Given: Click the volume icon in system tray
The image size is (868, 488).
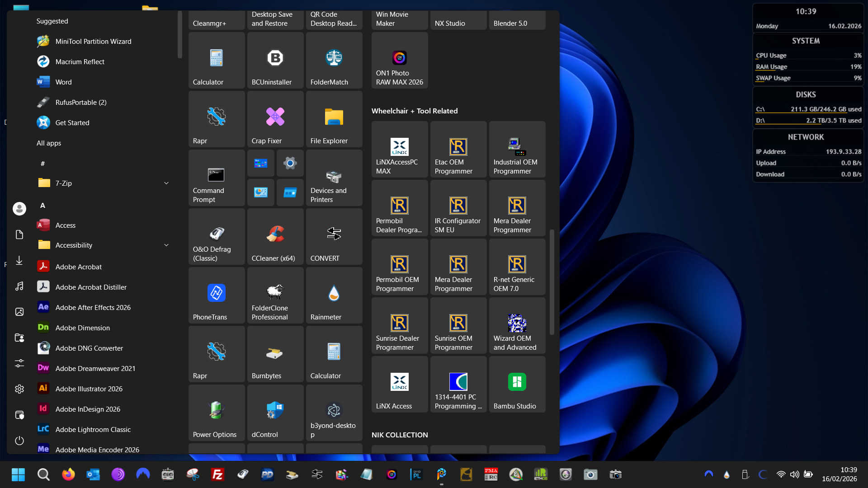Looking at the screenshot, I should (x=794, y=474).
